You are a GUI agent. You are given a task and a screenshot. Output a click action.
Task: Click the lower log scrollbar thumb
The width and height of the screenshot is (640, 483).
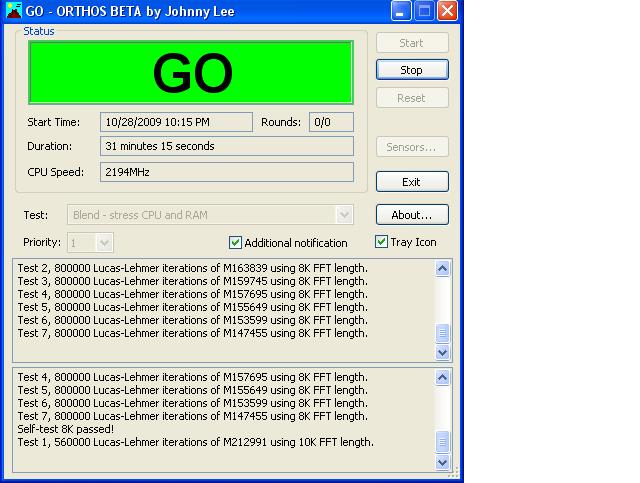pyautogui.click(x=442, y=442)
